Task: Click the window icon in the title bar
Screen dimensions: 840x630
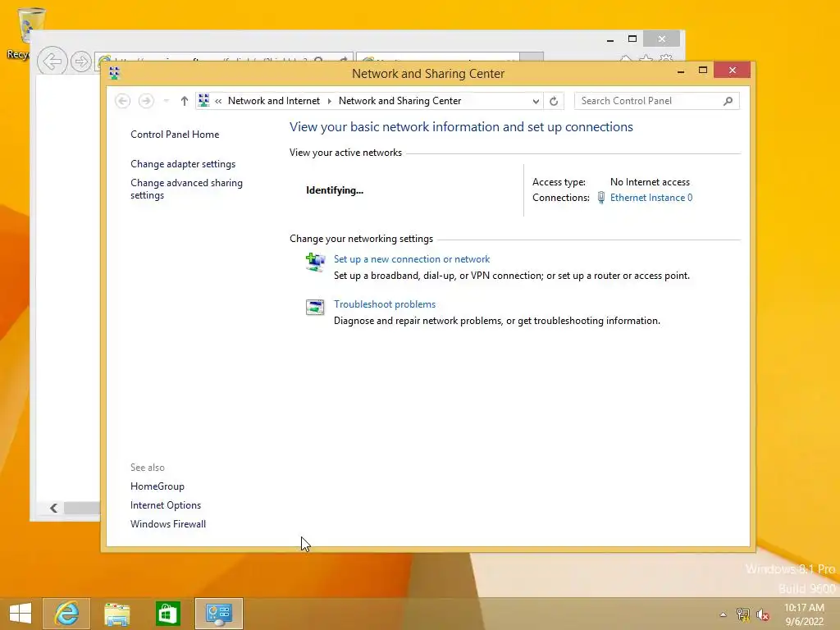Action: tap(114, 73)
